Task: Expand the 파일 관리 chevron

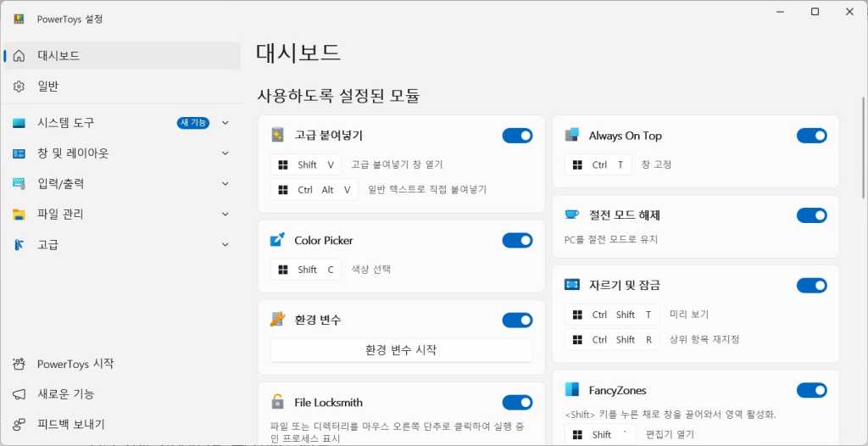Action: [225, 215]
